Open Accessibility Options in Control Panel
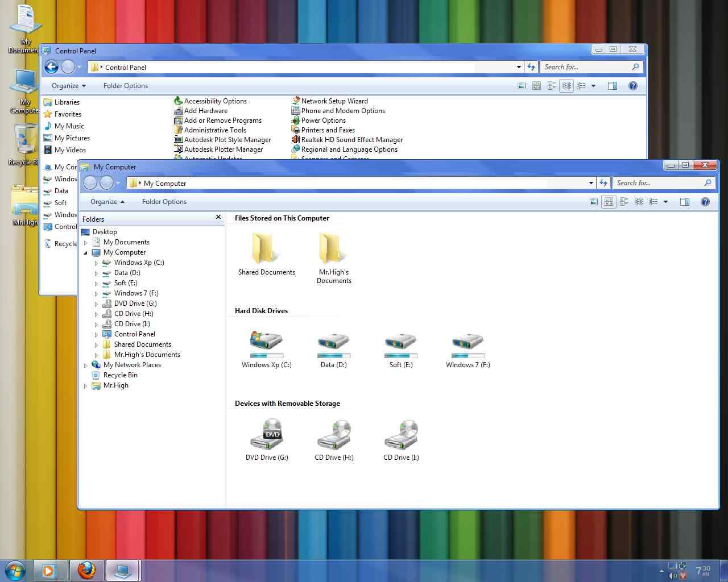728x582 pixels. 210,101
